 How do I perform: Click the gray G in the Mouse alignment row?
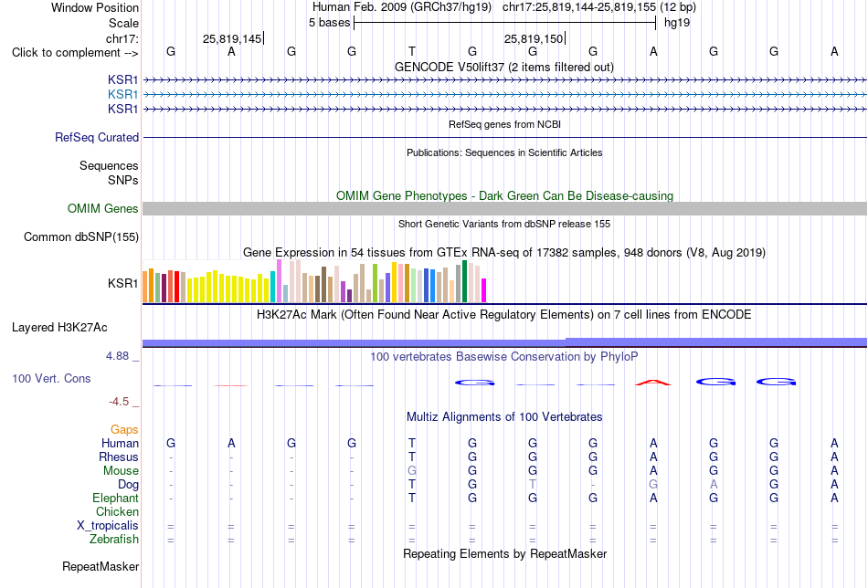pyautogui.click(x=412, y=471)
